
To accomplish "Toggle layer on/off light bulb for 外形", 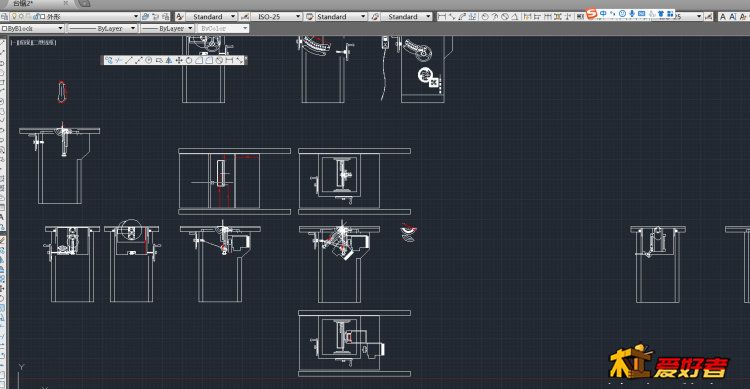I will point(14,17).
